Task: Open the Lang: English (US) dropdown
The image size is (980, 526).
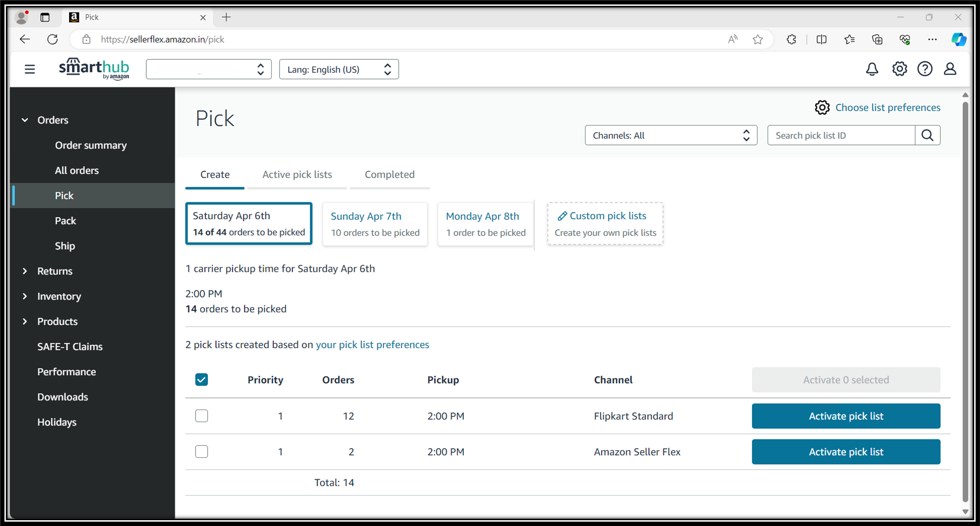Action: tap(338, 70)
